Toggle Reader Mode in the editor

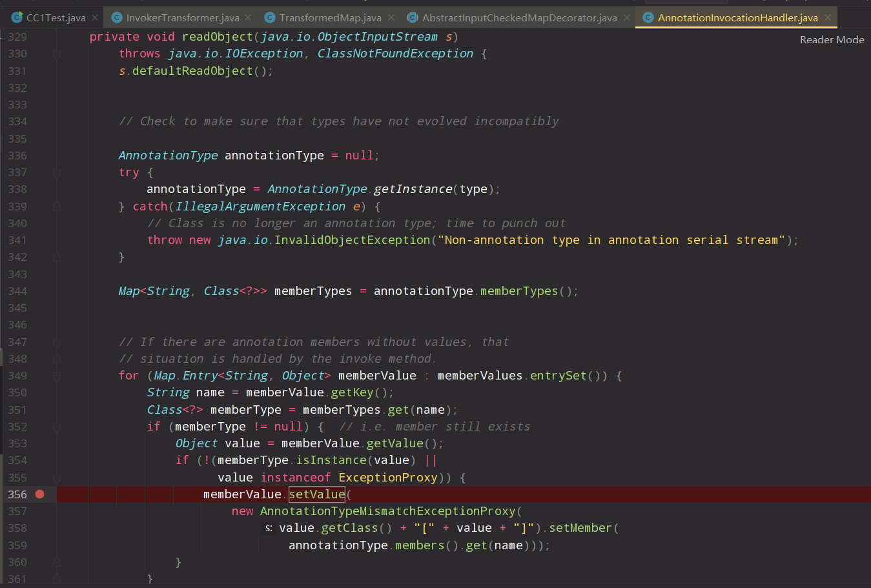click(x=832, y=40)
